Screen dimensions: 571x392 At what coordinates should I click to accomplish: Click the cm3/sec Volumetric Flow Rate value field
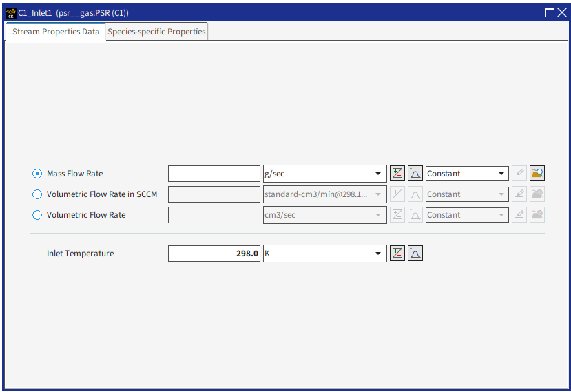click(x=214, y=215)
